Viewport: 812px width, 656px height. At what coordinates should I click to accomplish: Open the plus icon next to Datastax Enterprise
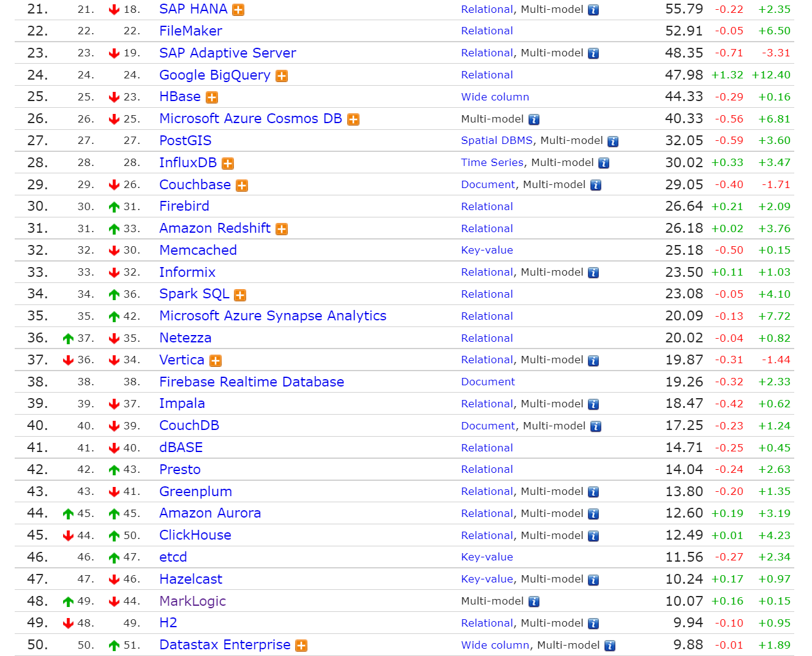pyautogui.click(x=301, y=646)
